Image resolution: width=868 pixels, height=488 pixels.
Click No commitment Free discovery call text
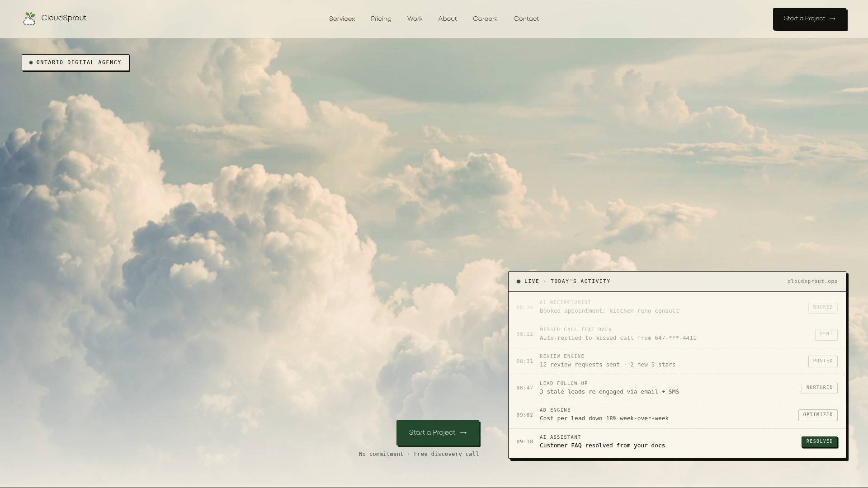coord(419,454)
